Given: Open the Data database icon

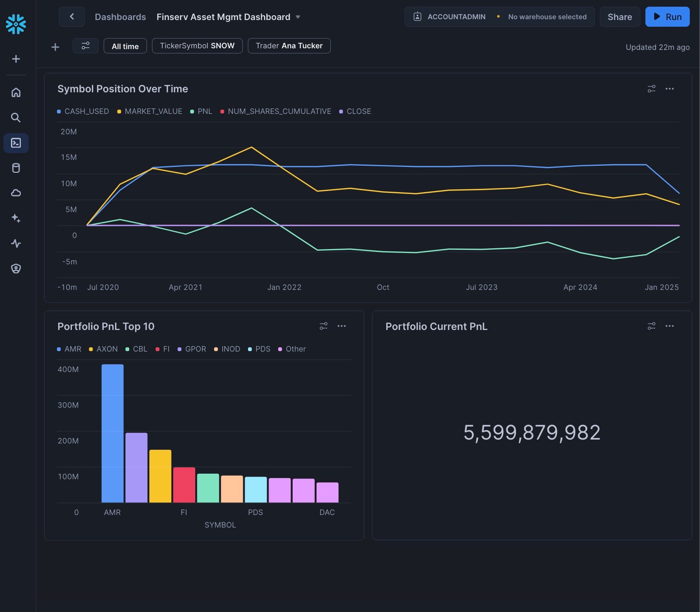Looking at the screenshot, I should 16,168.
